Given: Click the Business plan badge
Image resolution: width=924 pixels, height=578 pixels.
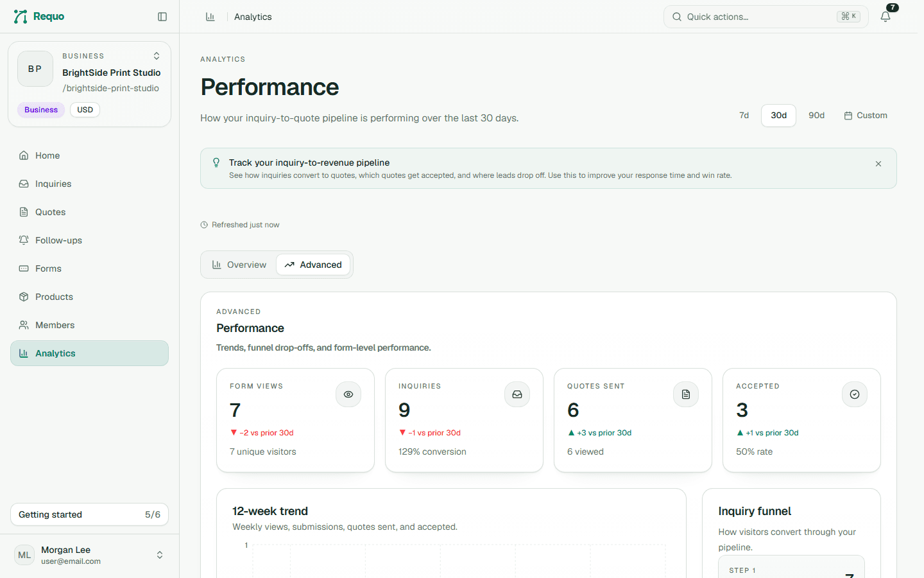Looking at the screenshot, I should [41, 110].
